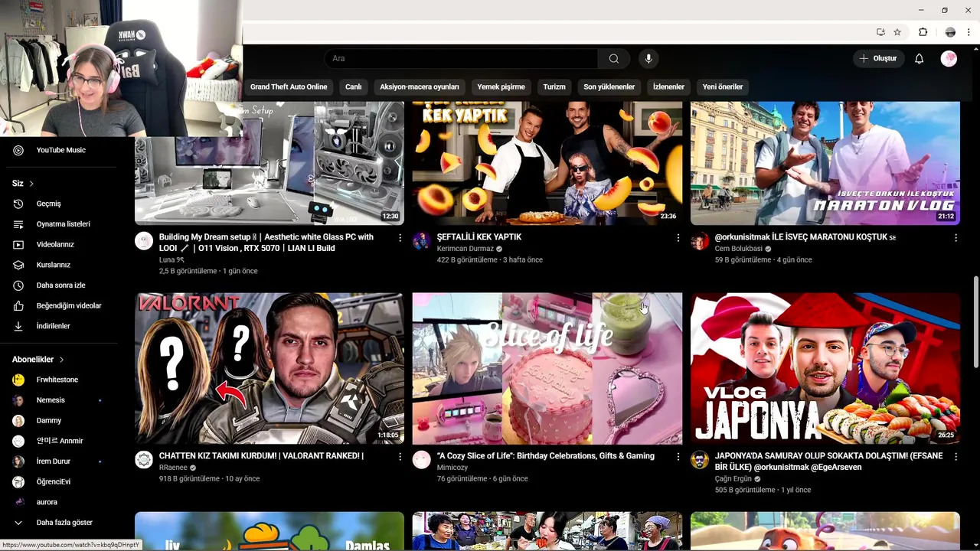Open Oynatma listeleri playlists
Viewport: 980px width, 551px height.
[61, 224]
